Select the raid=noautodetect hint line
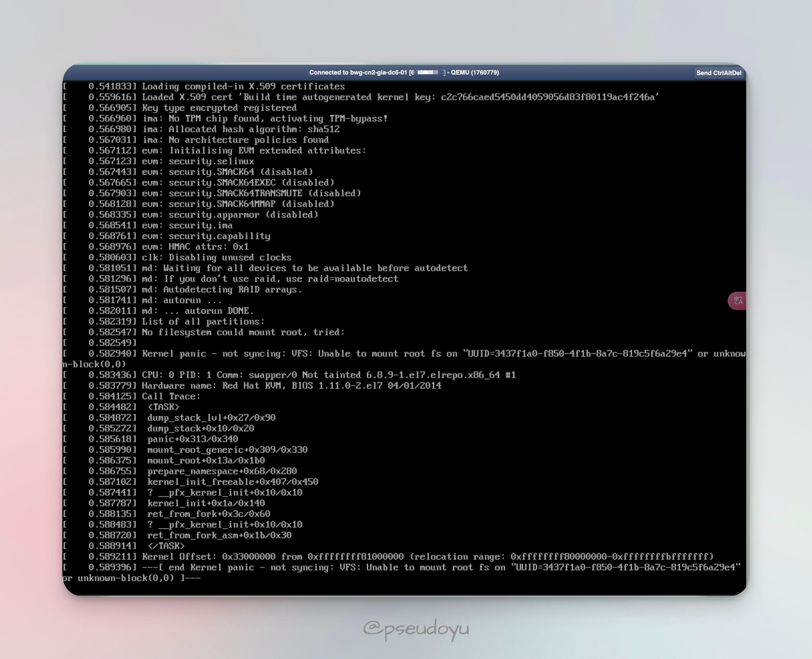The height and width of the screenshot is (659, 812). (x=231, y=279)
